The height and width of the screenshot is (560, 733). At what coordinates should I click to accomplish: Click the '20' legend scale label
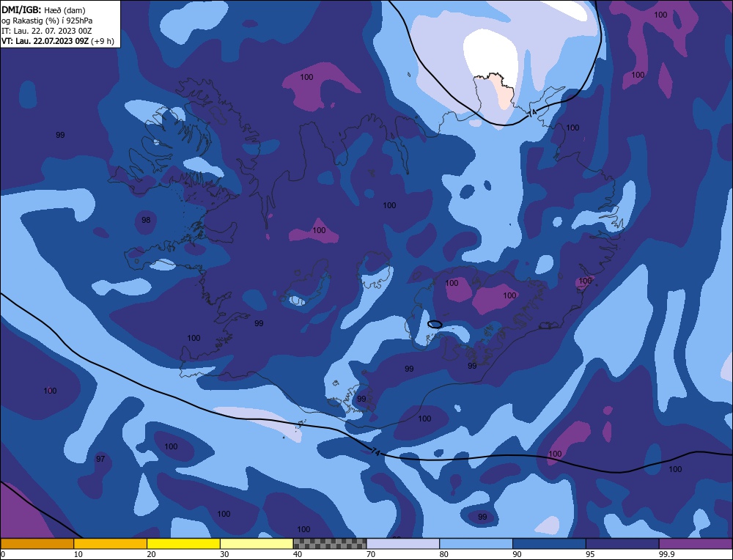tap(152, 554)
